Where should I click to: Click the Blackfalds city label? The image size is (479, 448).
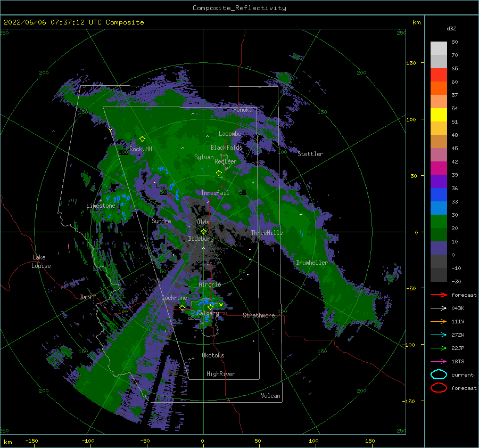click(x=226, y=148)
